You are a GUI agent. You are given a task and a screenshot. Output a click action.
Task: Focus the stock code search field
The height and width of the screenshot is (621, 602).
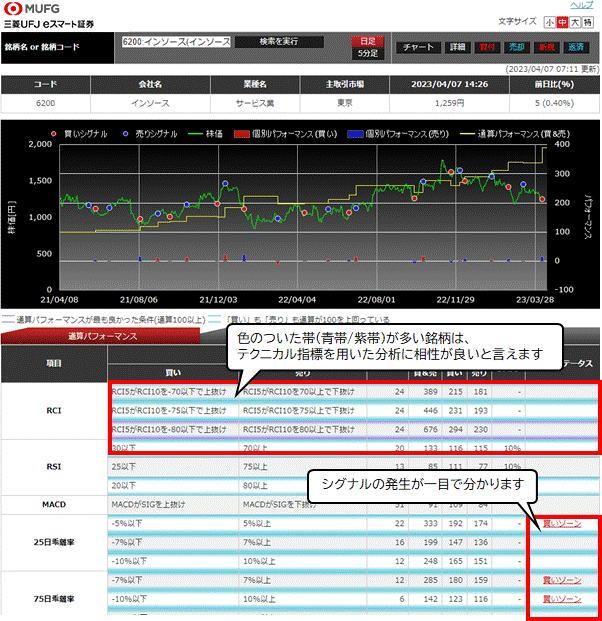point(176,42)
